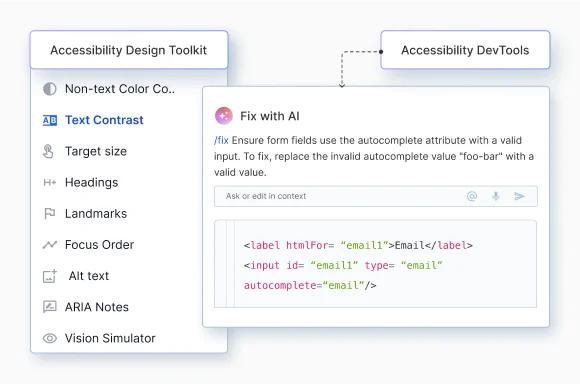
Task: Click the Text Contrast AB icon
Action: click(x=50, y=120)
